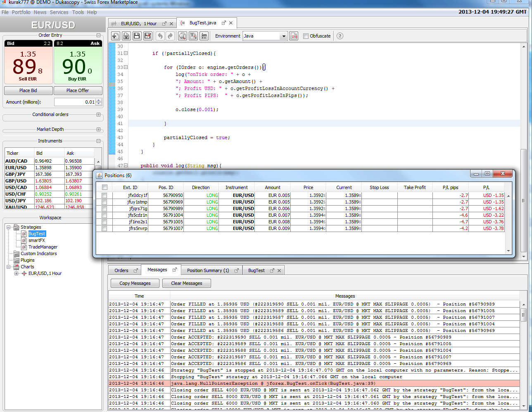The image size is (532, 412).
Task: Click the Amount (millions) input field
Action: tap(75, 102)
